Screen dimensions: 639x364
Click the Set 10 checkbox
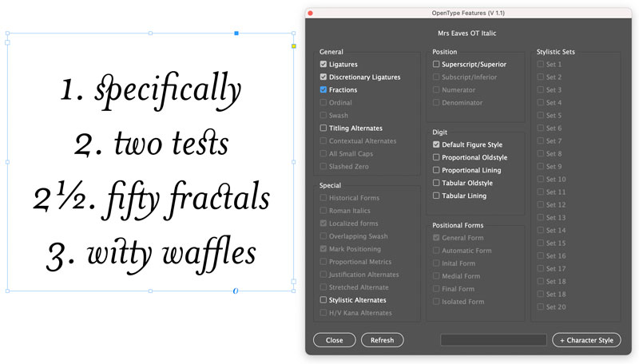[x=541, y=179]
